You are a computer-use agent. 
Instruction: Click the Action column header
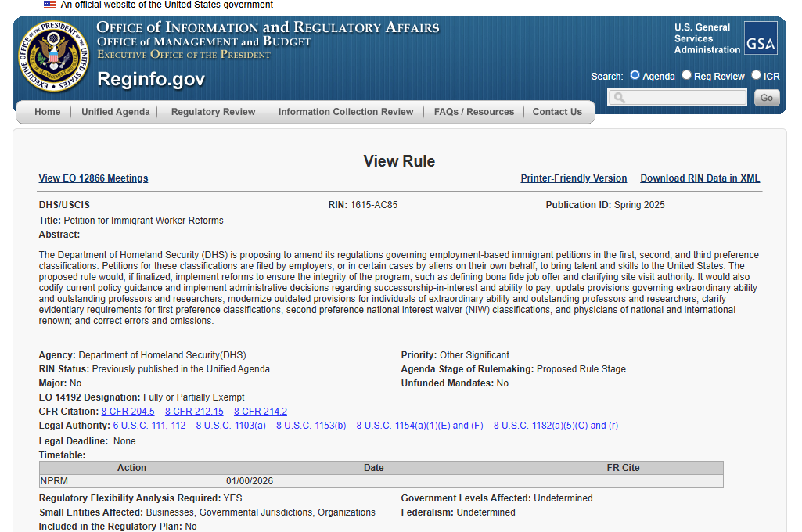[x=132, y=468]
